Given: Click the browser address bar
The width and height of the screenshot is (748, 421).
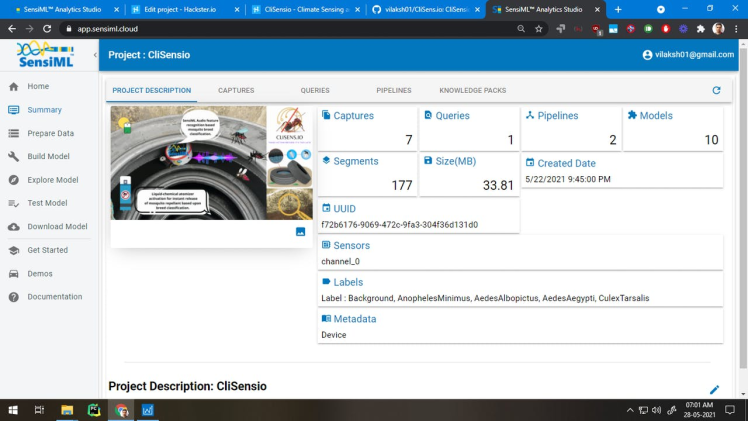Looking at the screenshot, I should (280, 29).
